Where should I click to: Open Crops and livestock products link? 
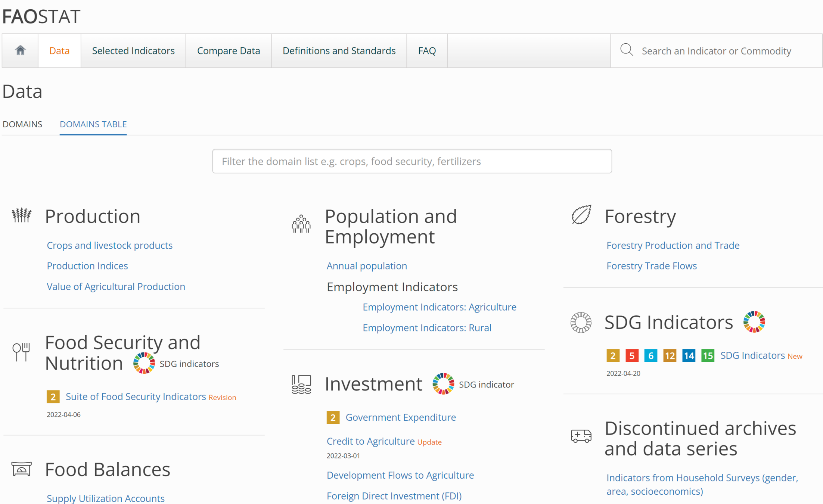point(109,245)
